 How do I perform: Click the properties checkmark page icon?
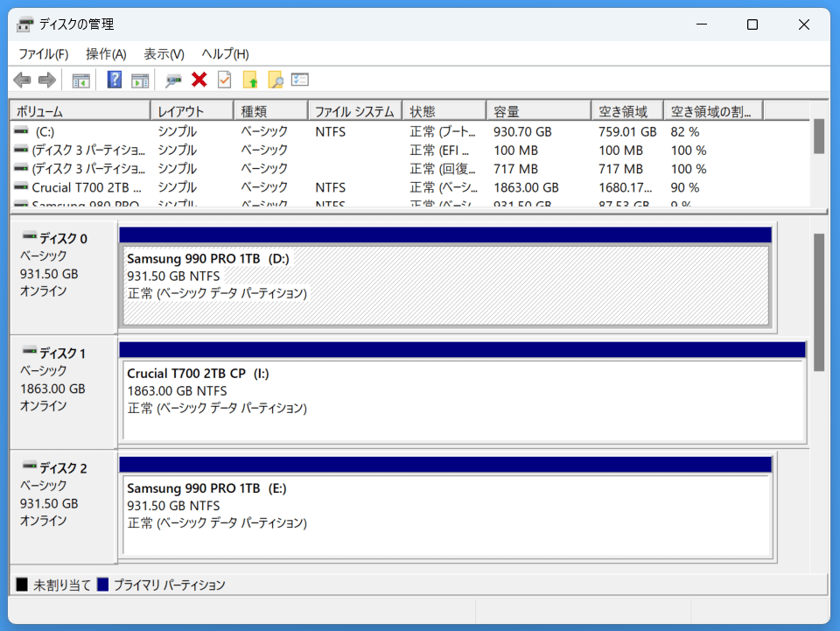tap(225, 80)
